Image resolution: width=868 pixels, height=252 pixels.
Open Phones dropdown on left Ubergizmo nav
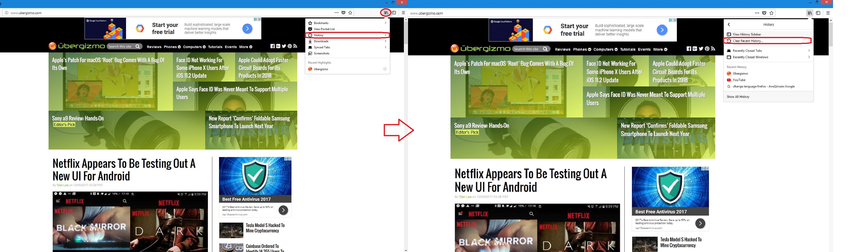pos(172,47)
